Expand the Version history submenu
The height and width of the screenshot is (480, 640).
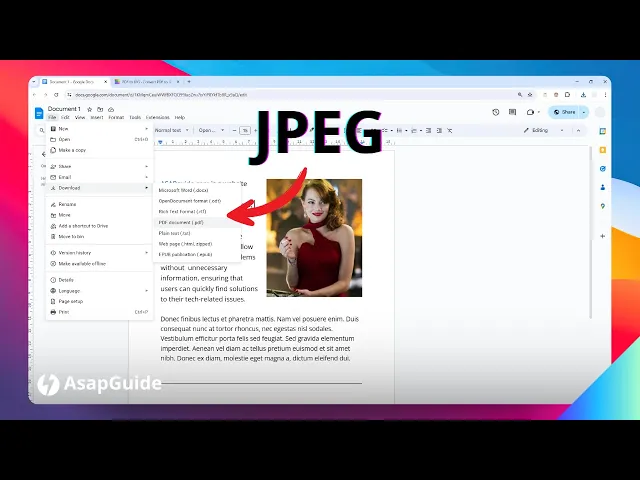click(x=100, y=253)
